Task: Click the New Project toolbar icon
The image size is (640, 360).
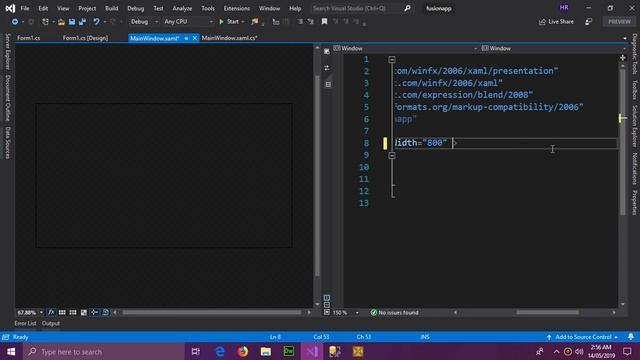Action: [x=45, y=22]
